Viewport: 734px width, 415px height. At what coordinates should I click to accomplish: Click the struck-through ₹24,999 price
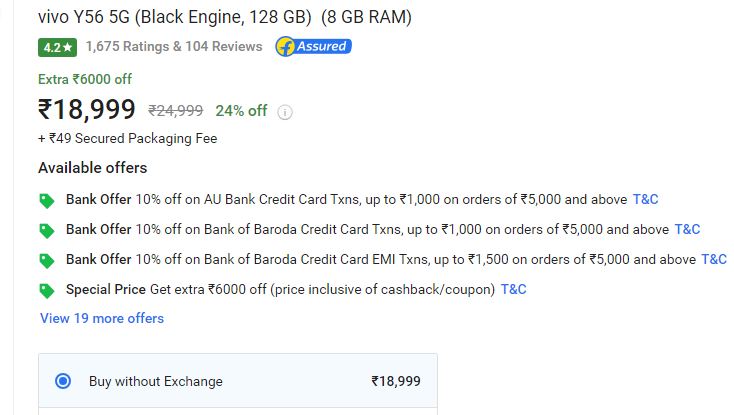click(x=176, y=111)
